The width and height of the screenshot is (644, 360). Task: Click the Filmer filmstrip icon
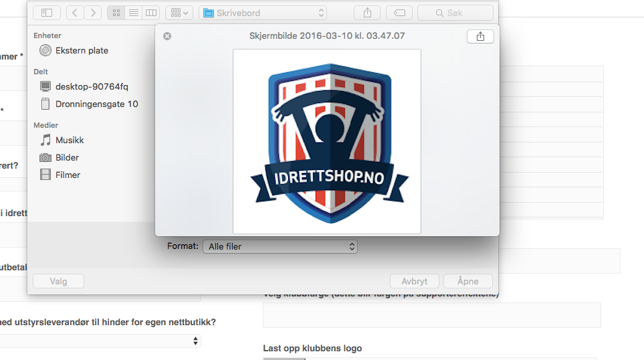point(45,175)
